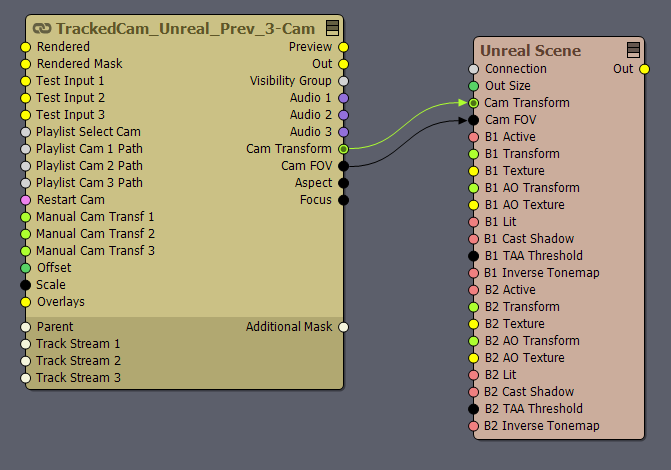This screenshot has height=470, width=671.
Task: Click the B2 Lit input pin
Action: [474, 375]
